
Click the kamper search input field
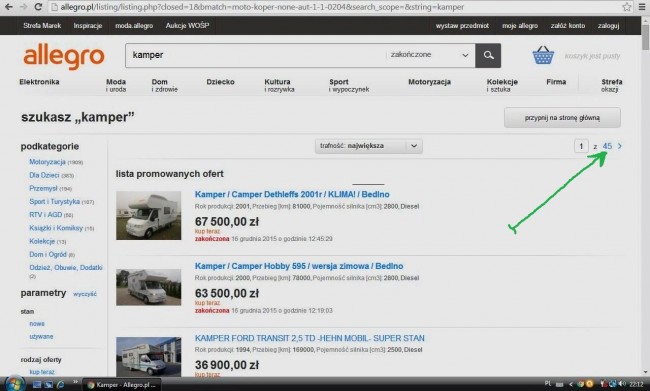pyautogui.click(x=255, y=55)
